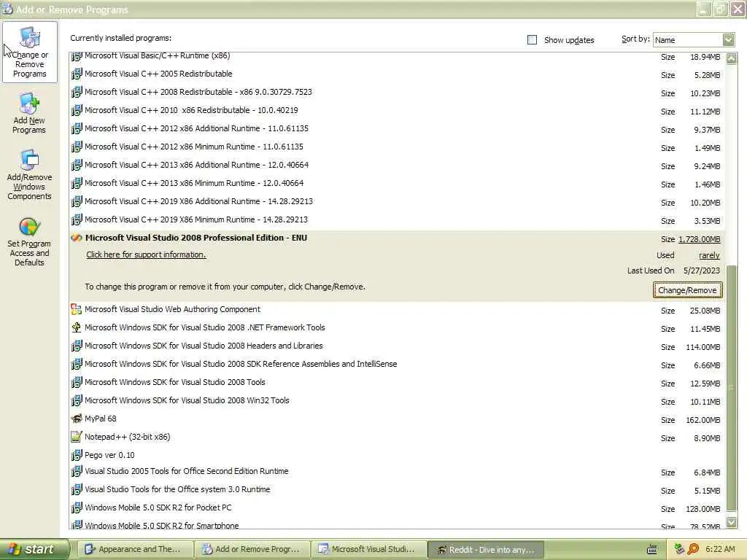Switch to Microsoft Visual Studio taskbar item

click(368, 550)
